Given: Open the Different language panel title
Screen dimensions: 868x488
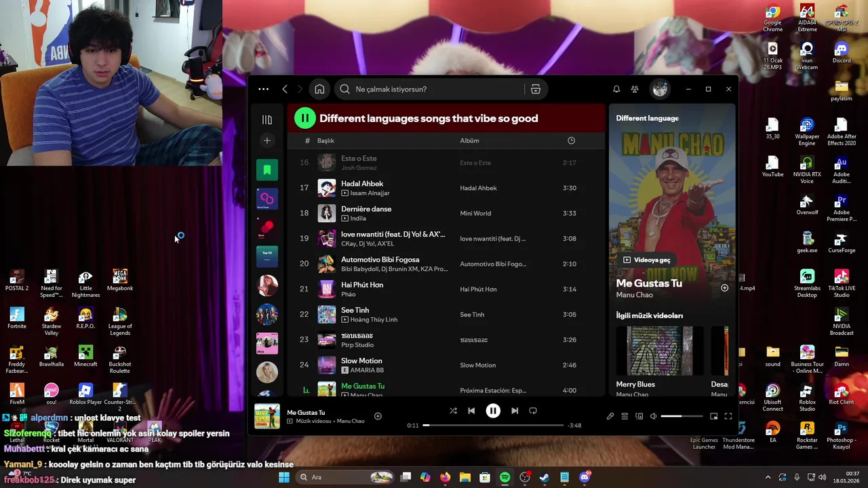Looking at the screenshot, I should [647, 118].
